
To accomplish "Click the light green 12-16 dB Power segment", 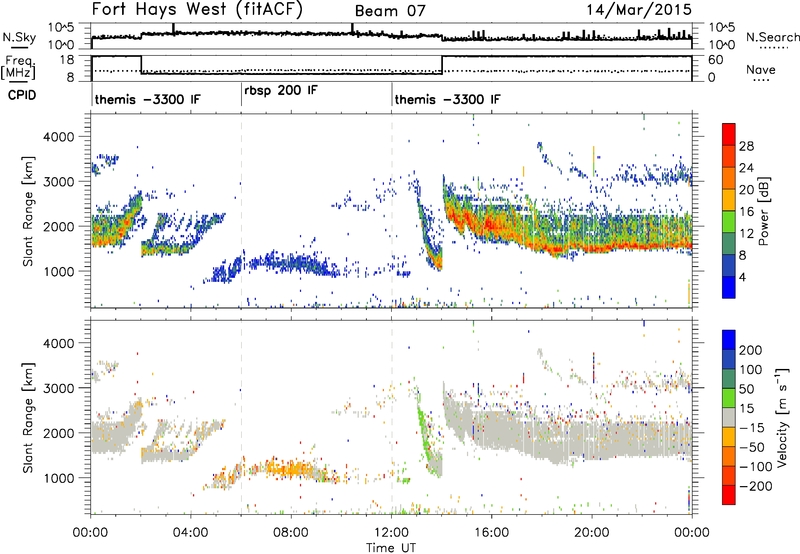I will tap(729, 221).
